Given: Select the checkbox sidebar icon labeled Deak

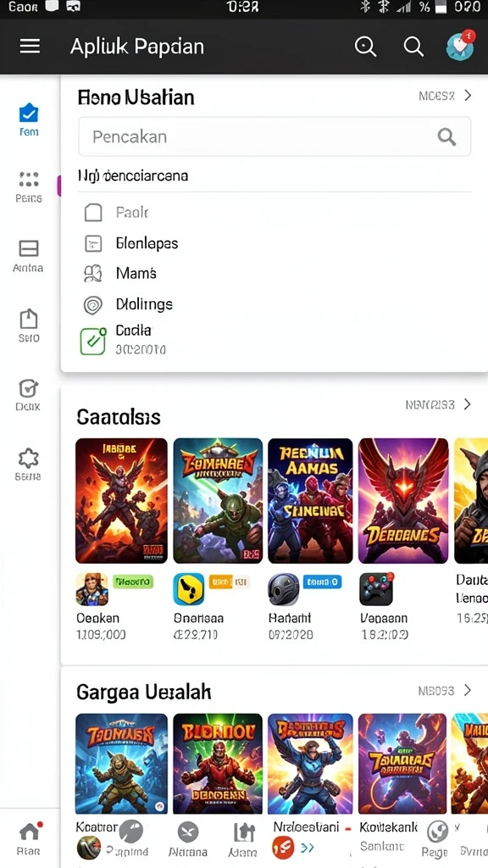Looking at the screenshot, I should (28, 395).
